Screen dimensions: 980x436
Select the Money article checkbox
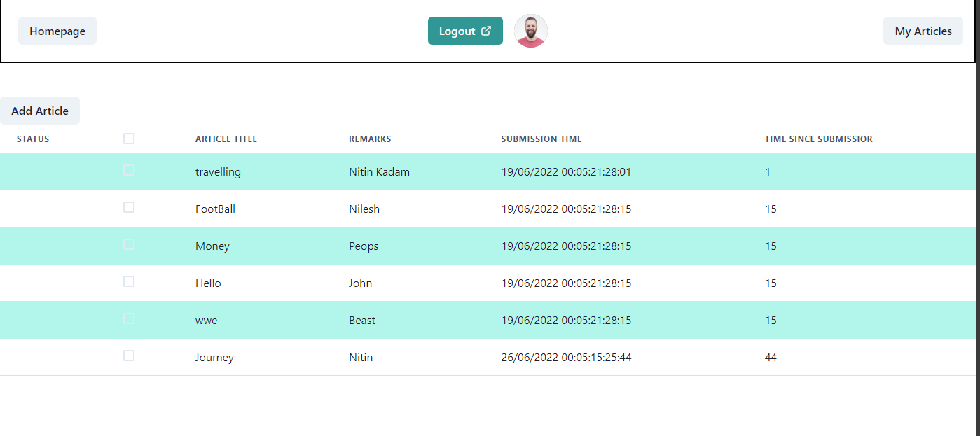coord(129,244)
